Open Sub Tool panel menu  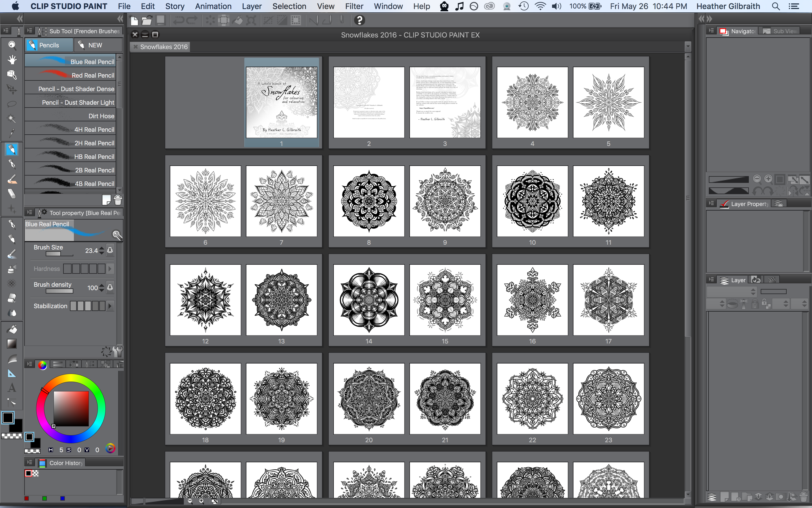pyautogui.click(x=30, y=31)
